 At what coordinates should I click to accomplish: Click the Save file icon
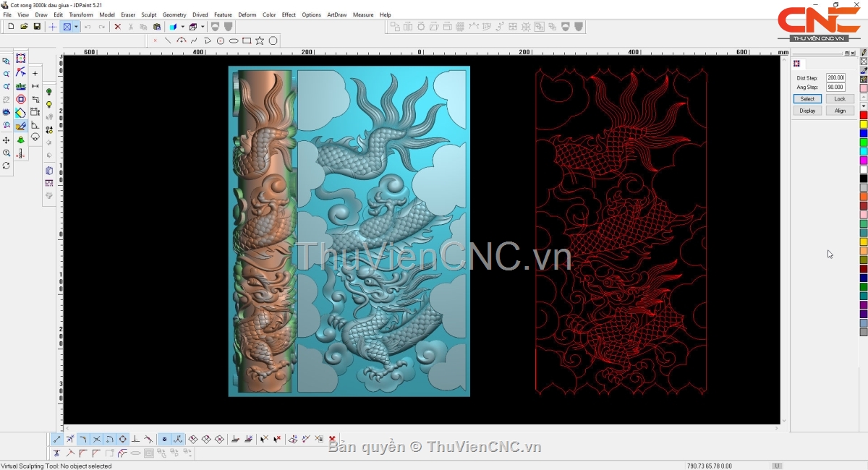tap(37, 27)
